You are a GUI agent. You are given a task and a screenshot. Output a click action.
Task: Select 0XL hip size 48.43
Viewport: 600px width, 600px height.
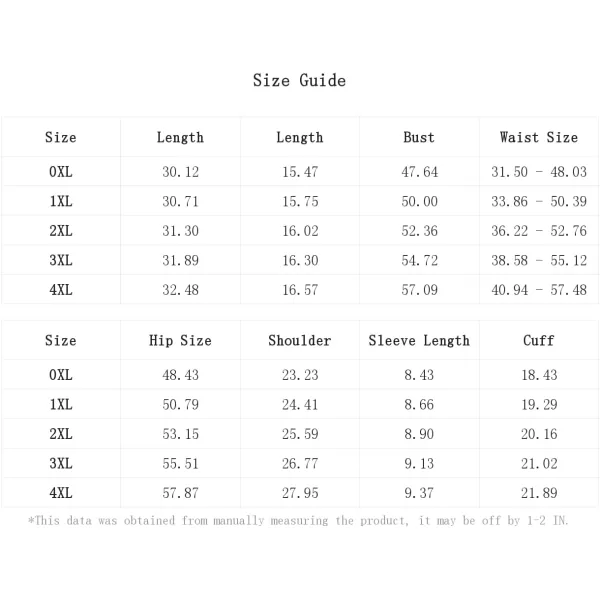tap(180, 375)
